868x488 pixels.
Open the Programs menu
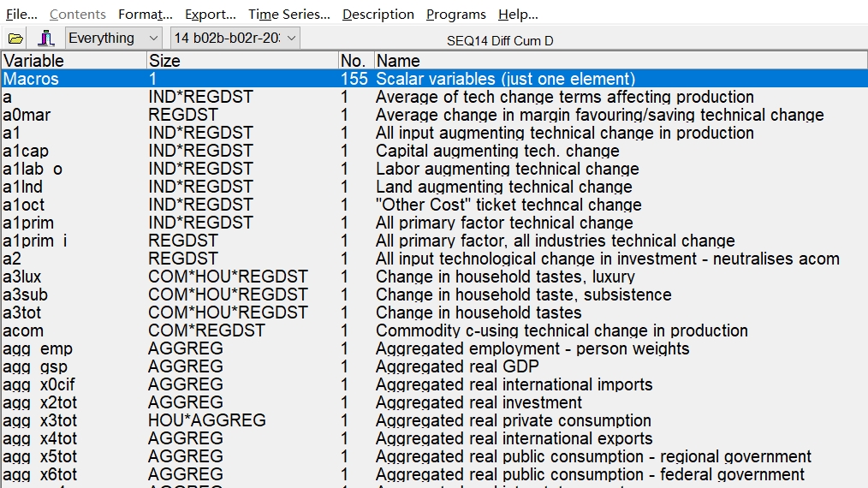tap(455, 15)
